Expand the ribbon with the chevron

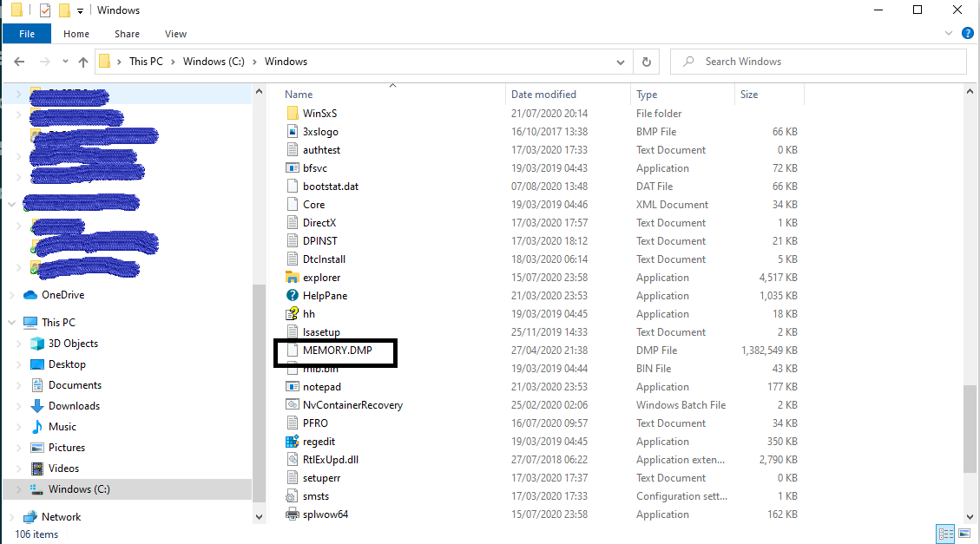tap(948, 33)
